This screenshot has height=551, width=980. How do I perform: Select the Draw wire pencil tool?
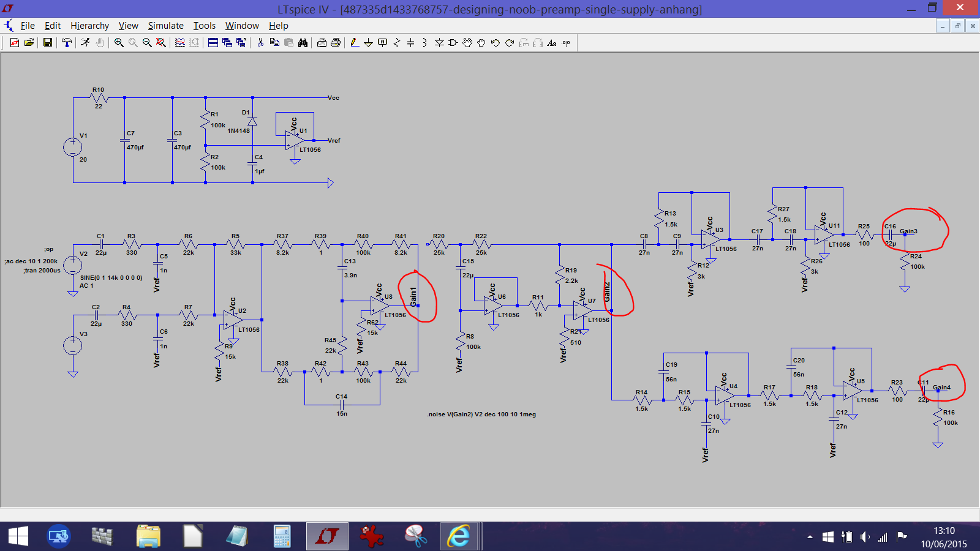click(x=354, y=43)
